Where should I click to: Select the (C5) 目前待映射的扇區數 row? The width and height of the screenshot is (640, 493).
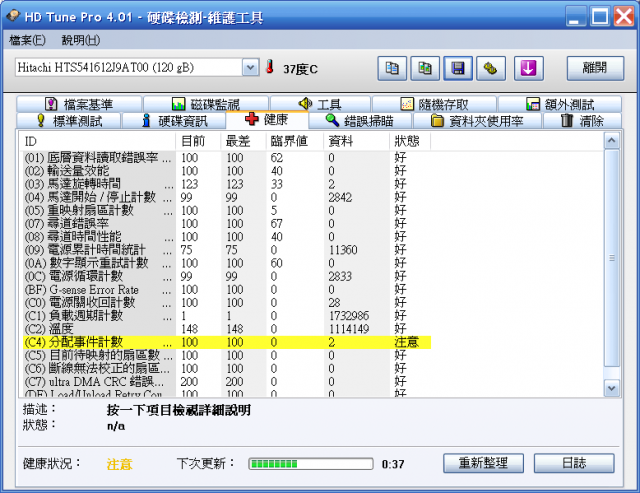pyautogui.click(x=227, y=355)
